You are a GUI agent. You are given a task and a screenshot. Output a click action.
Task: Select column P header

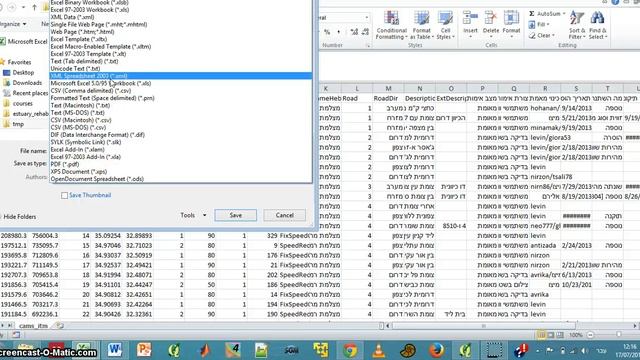[482, 89]
